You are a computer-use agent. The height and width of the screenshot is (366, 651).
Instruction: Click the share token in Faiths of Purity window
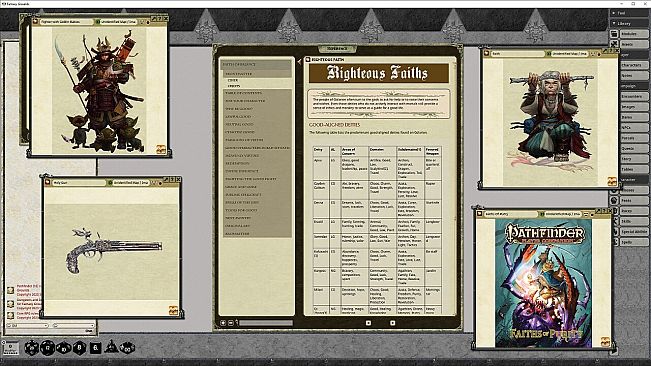(605, 342)
